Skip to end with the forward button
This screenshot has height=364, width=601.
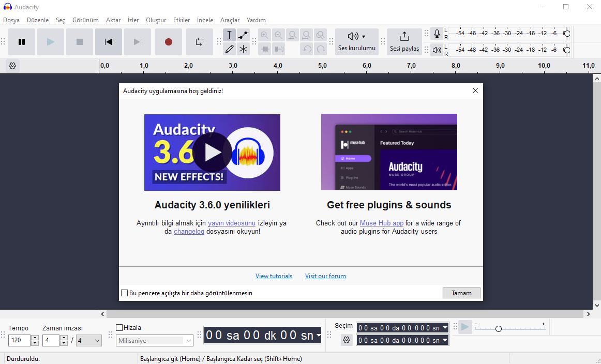(138, 42)
